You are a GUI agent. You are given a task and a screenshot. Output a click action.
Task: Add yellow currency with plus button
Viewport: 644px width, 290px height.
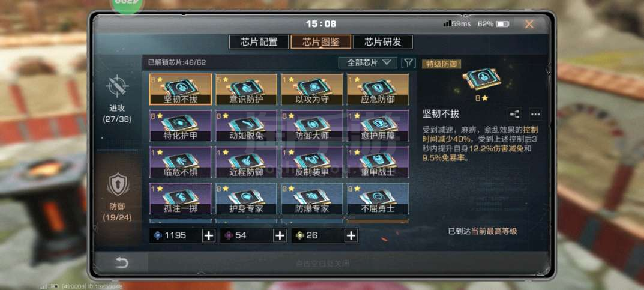351,235
